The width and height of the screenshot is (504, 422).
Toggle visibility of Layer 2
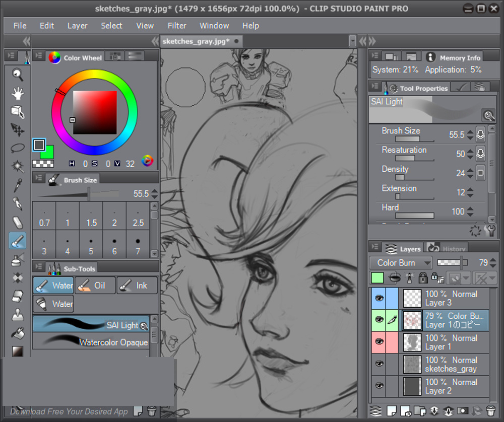(x=380, y=386)
